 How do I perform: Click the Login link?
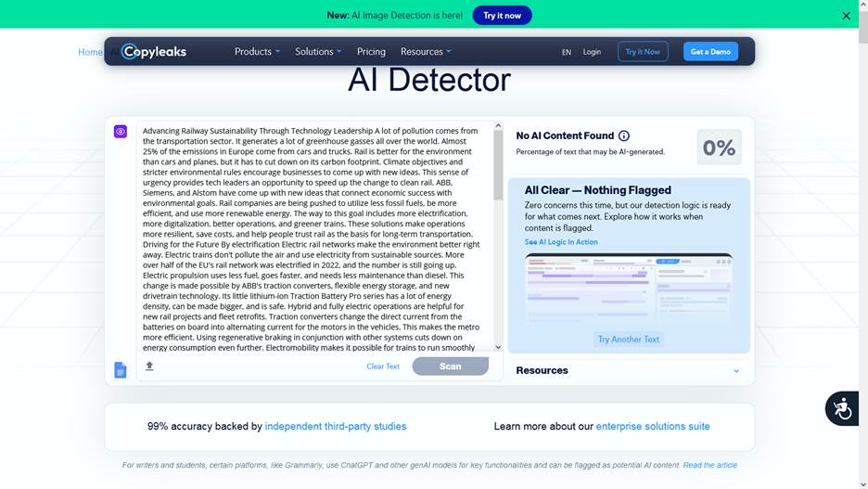(x=592, y=52)
